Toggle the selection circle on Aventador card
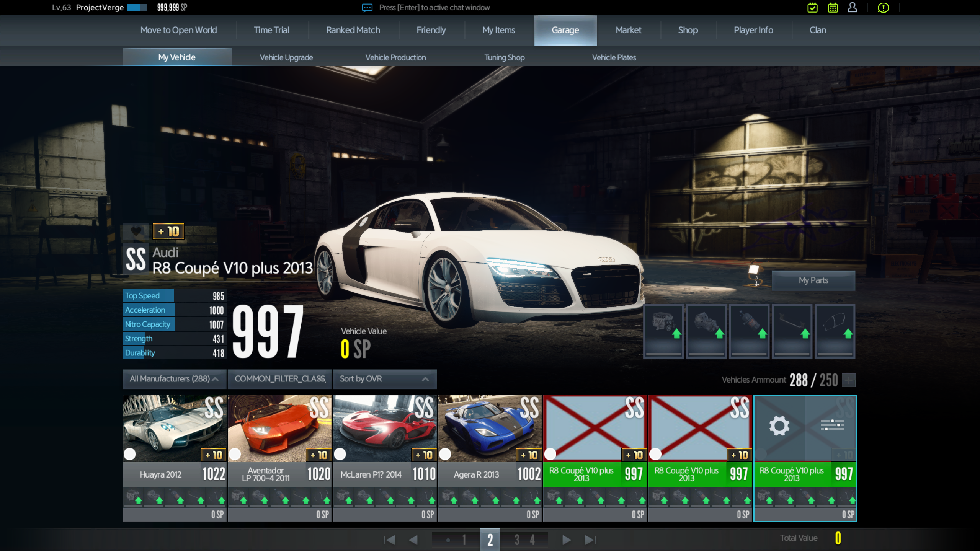980x551 pixels. click(235, 454)
